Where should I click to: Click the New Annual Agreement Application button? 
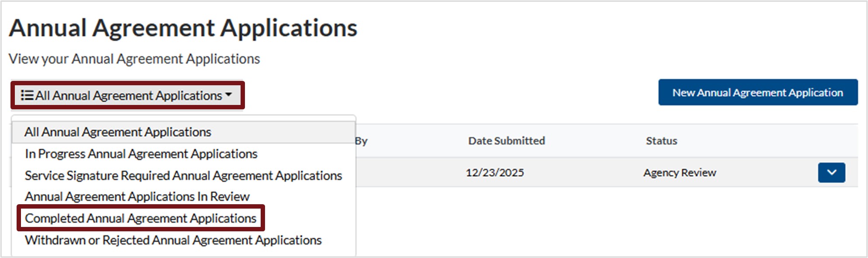[758, 92]
